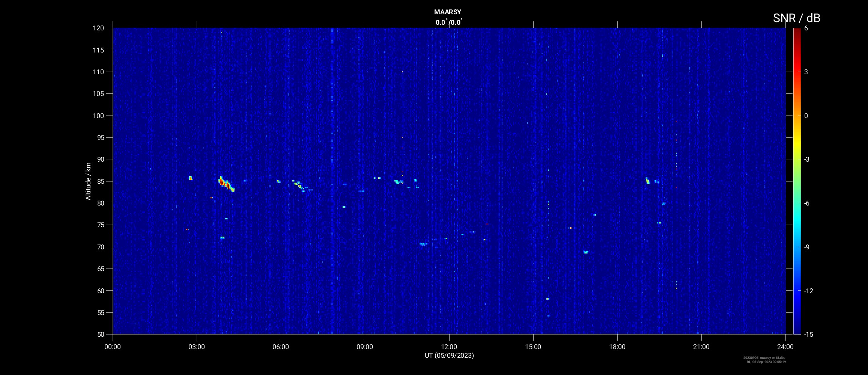Click the 00:00 time tick label
Screen dimensions: 868x375
coord(113,347)
